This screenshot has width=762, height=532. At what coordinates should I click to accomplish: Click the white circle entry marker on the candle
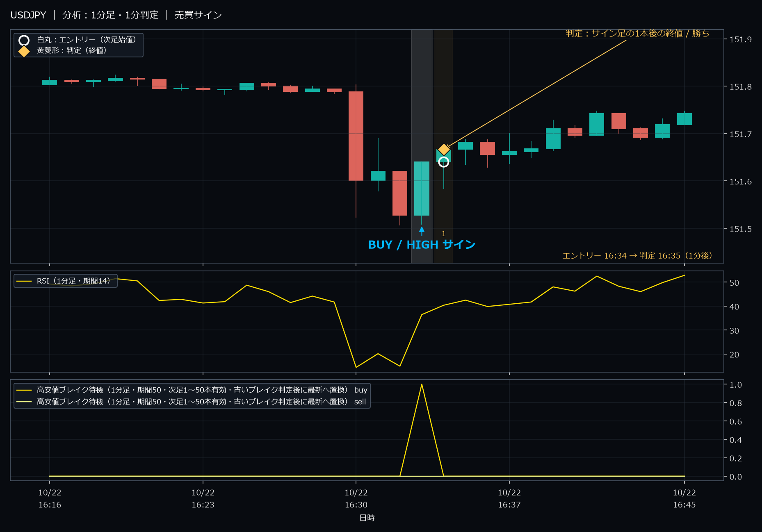[x=443, y=162]
